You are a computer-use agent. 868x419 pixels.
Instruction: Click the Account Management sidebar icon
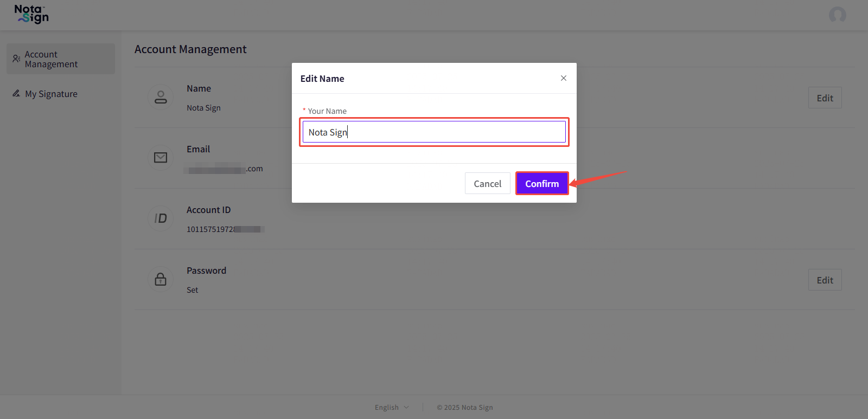pyautogui.click(x=16, y=59)
